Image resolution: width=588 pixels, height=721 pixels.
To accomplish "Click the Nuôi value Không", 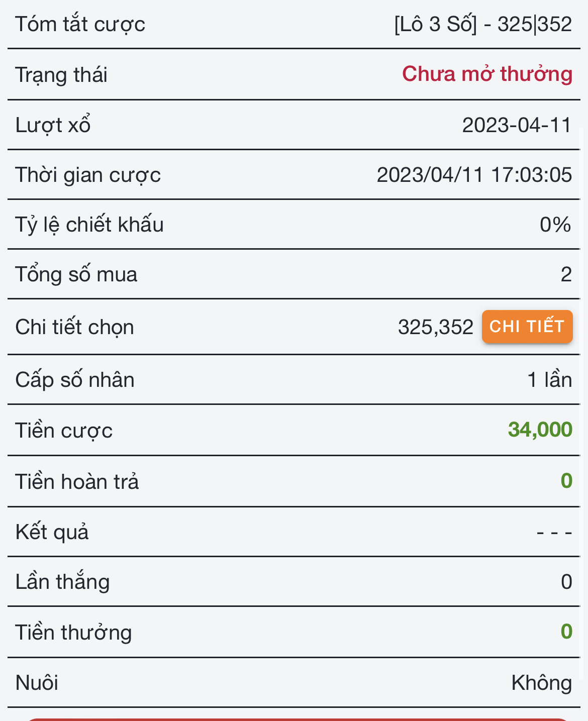I will point(541,683).
